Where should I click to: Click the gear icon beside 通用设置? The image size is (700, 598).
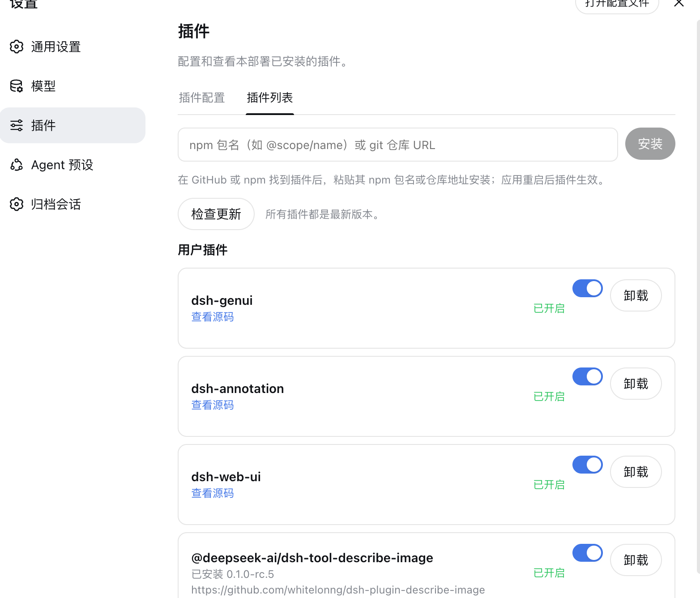[x=17, y=47]
